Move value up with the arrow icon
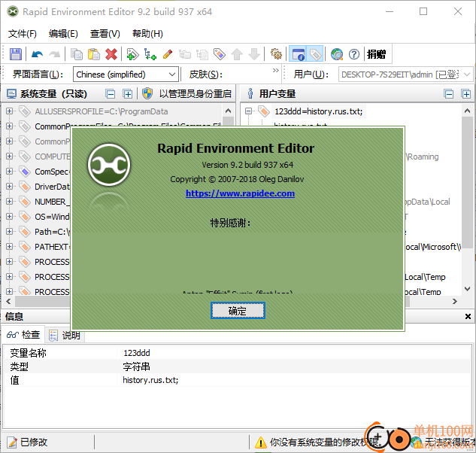The width and height of the screenshot is (476, 453). (x=237, y=54)
